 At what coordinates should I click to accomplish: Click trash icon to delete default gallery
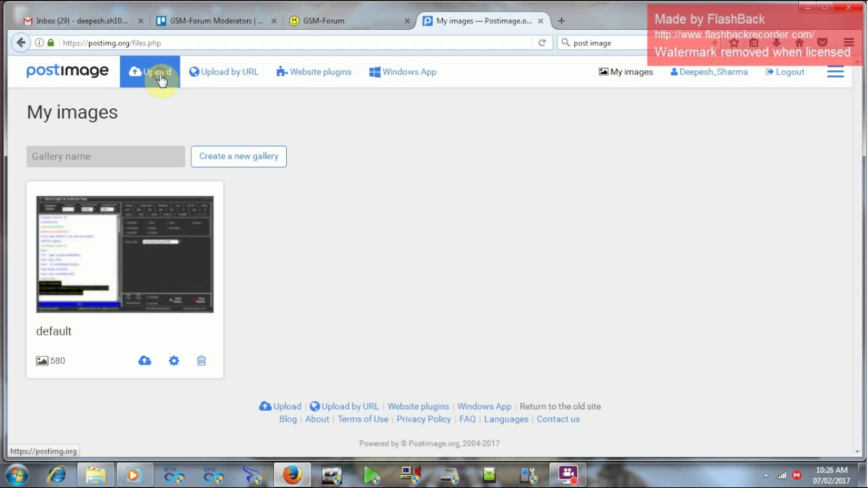201,361
